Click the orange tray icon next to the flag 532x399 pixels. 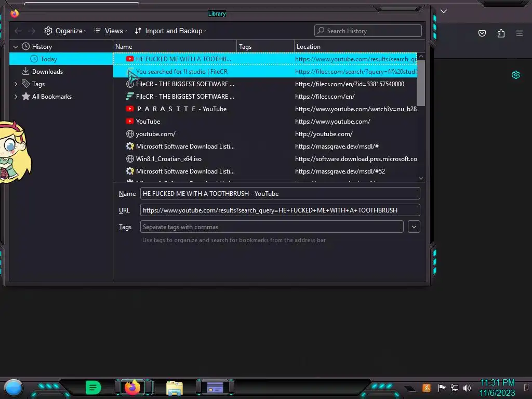click(427, 388)
